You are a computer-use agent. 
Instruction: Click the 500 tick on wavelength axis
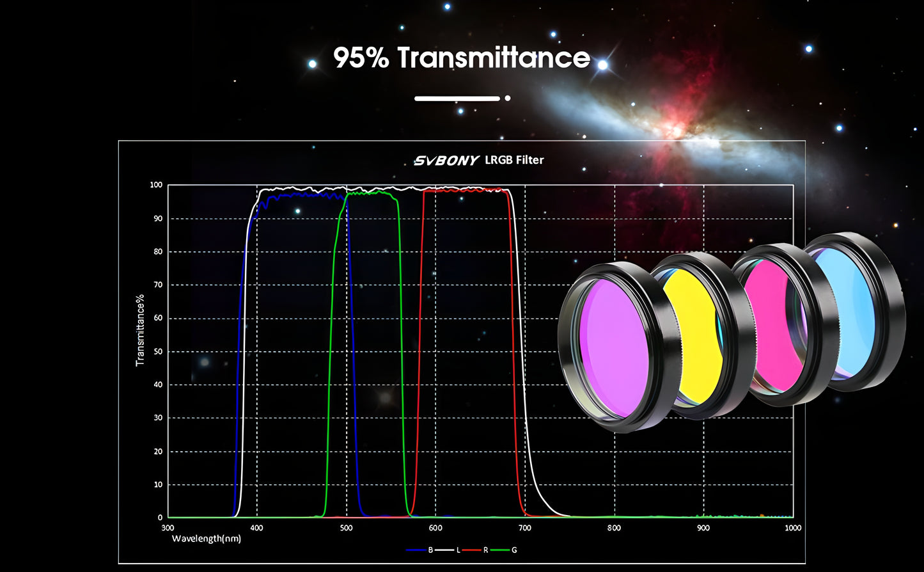tap(346, 528)
